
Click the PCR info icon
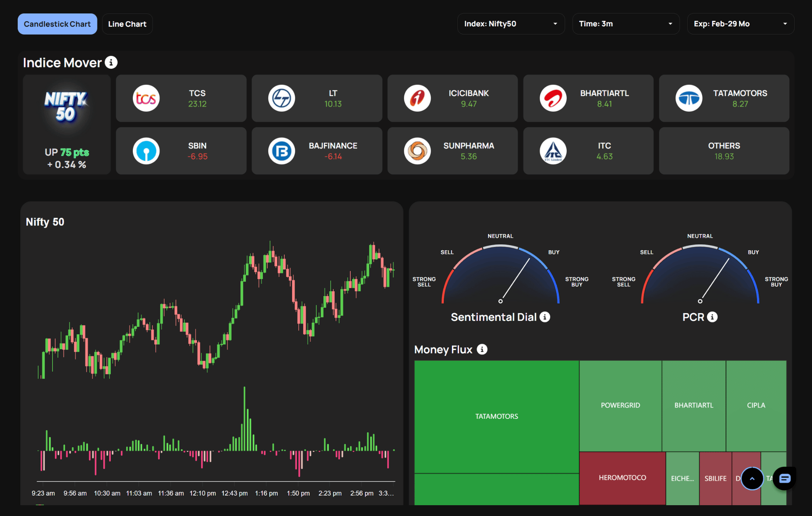pyautogui.click(x=712, y=317)
